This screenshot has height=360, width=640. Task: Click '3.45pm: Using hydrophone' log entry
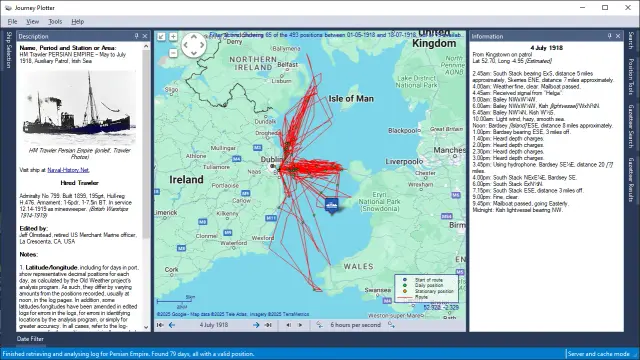click(x=542, y=168)
